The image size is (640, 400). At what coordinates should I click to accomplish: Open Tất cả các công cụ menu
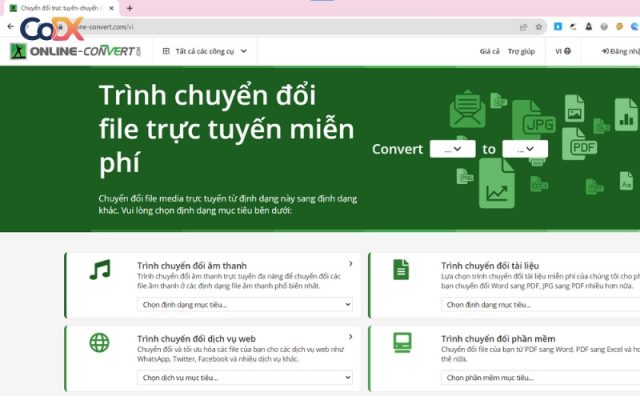click(205, 51)
